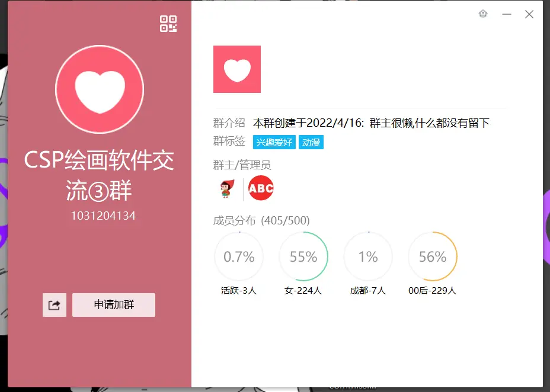This screenshot has width=550, height=392.
Task: Close the group info window
Action: tap(529, 14)
